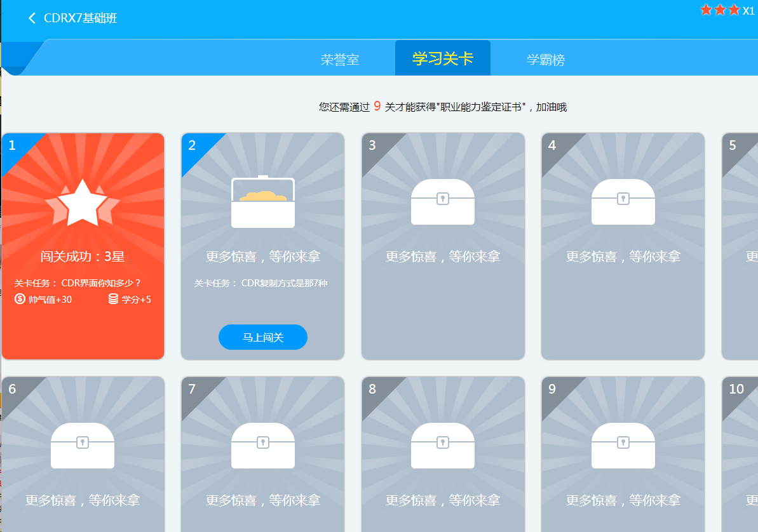Click the CDRX7基础班 course title
Screen dimensions: 758x532
coord(80,18)
